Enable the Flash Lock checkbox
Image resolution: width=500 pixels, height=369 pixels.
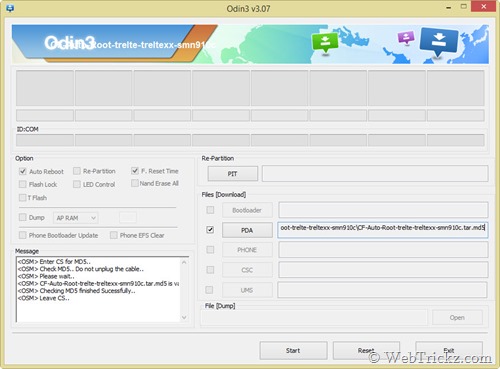coord(23,184)
